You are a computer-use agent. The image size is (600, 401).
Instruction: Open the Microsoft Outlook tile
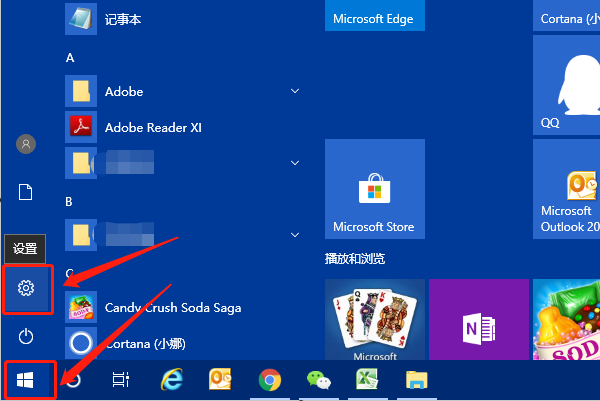pyautogui.click(x=566, y=189)
